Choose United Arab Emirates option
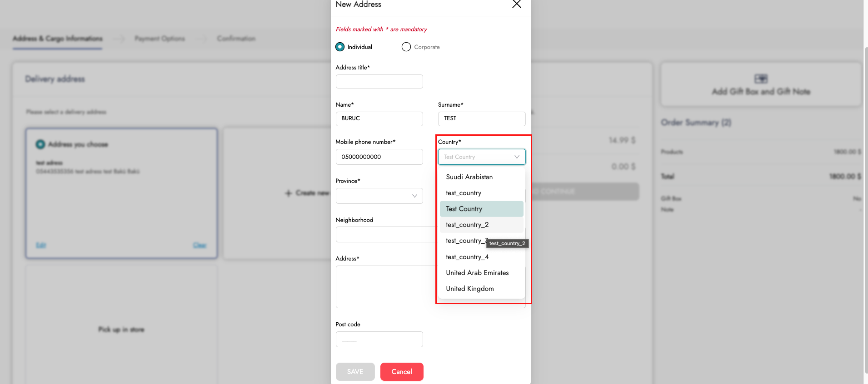The width and height of the screenshot is (868, 384). (477, 273)
